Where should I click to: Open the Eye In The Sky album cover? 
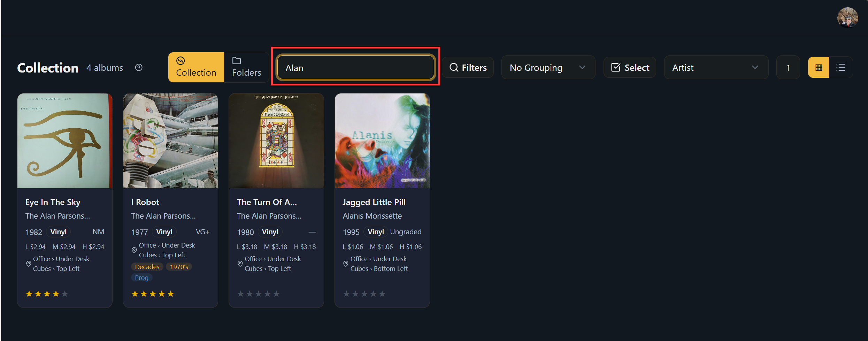pos(65,141)
